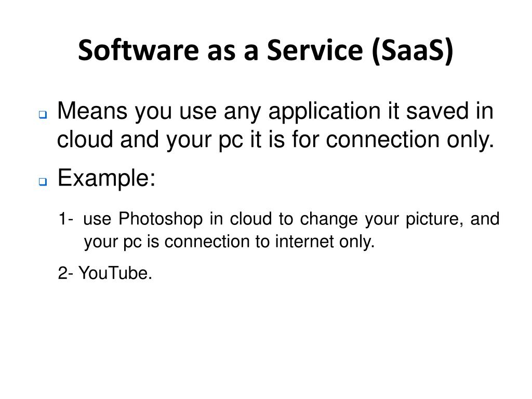
Task: Click the '1-' list number
Action: (66, 219)
